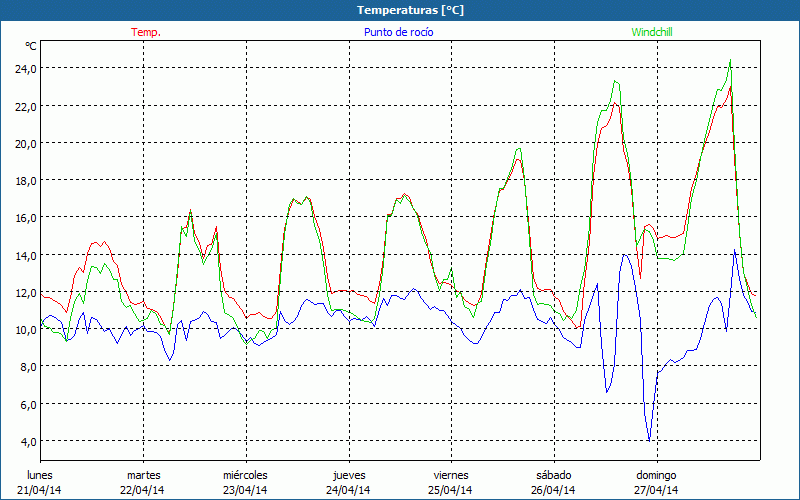Select the 20,0 y-axis tick label
The width and height of the screenshot is (800, 500).
(x=25, y=143)
